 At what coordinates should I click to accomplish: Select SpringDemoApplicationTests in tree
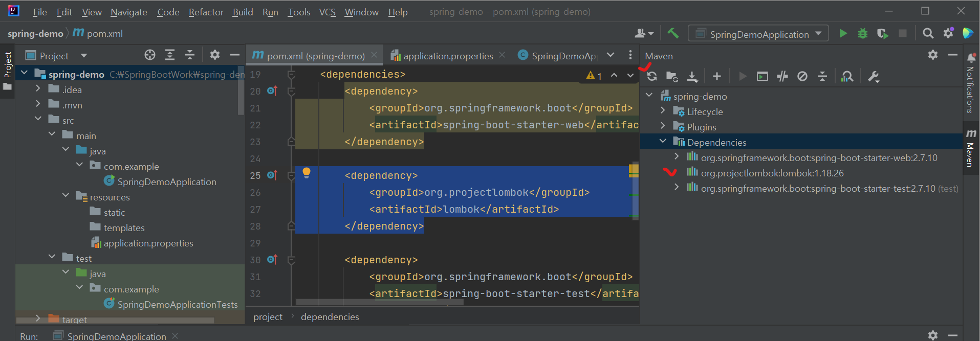point(178,305)
